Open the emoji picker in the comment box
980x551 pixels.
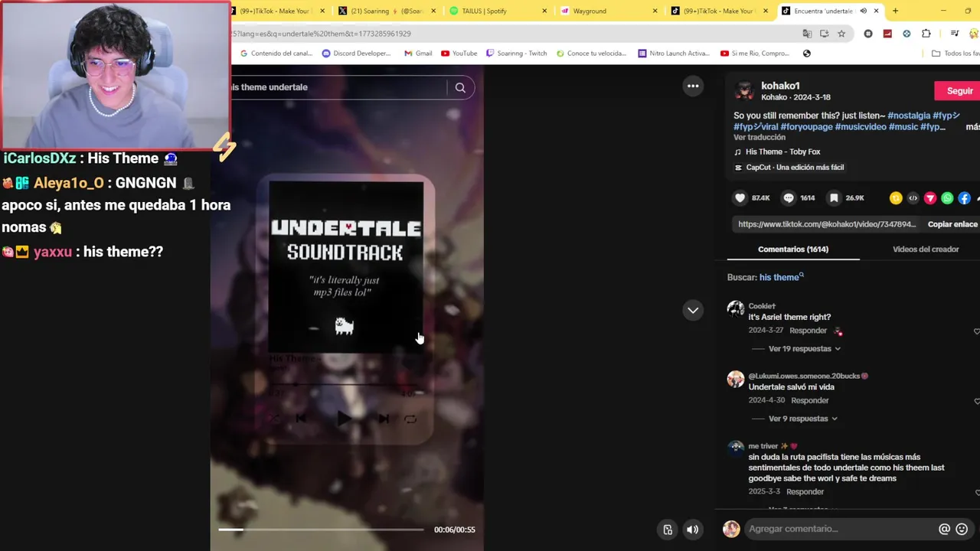pyautogui.click(x=962, y=529)
